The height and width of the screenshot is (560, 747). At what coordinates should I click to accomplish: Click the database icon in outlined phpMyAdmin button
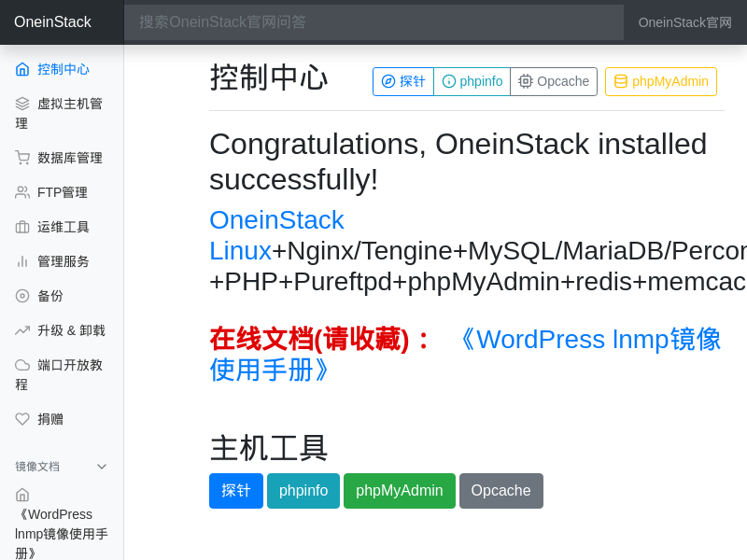(621, 81)
